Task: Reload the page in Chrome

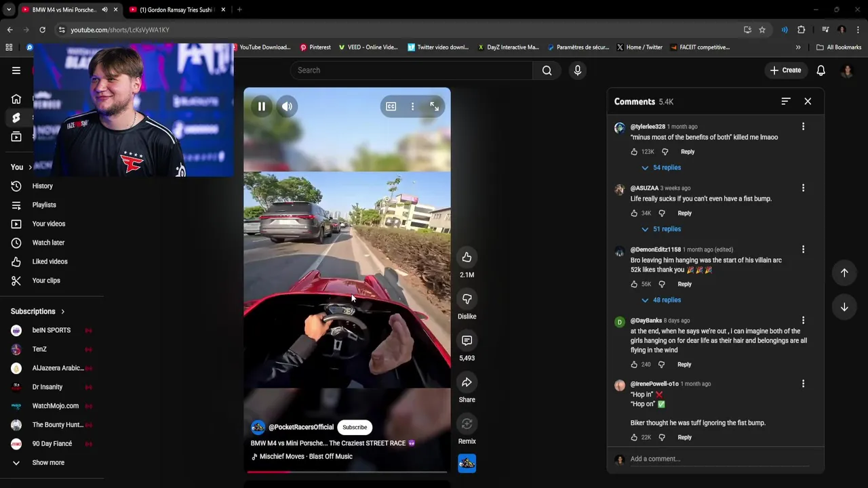Action: click(x=42, y=30)
